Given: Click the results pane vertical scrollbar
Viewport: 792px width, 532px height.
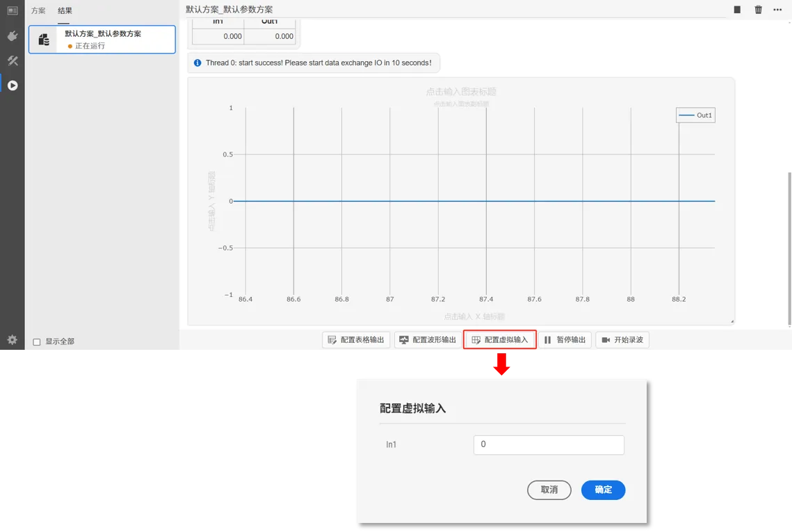Looking at the screenshot, I should [789, 250].
